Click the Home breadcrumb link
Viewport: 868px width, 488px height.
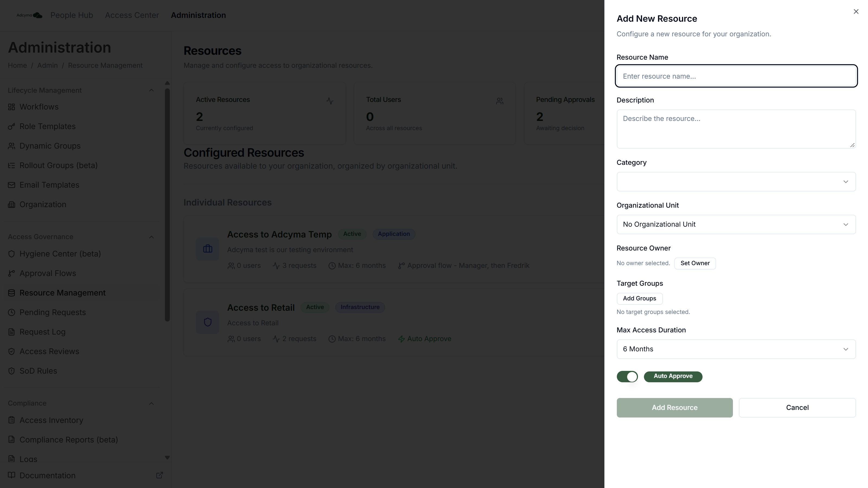click(17, 65)
